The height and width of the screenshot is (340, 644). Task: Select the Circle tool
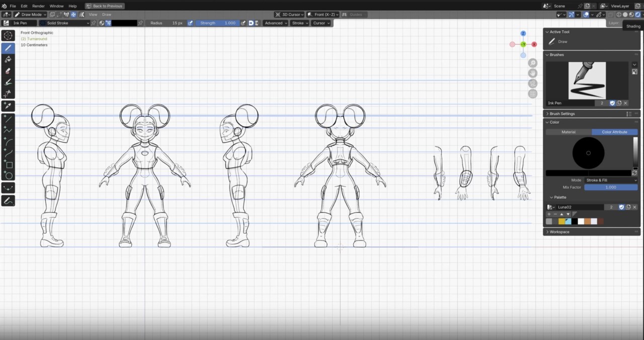coord(8,176)
